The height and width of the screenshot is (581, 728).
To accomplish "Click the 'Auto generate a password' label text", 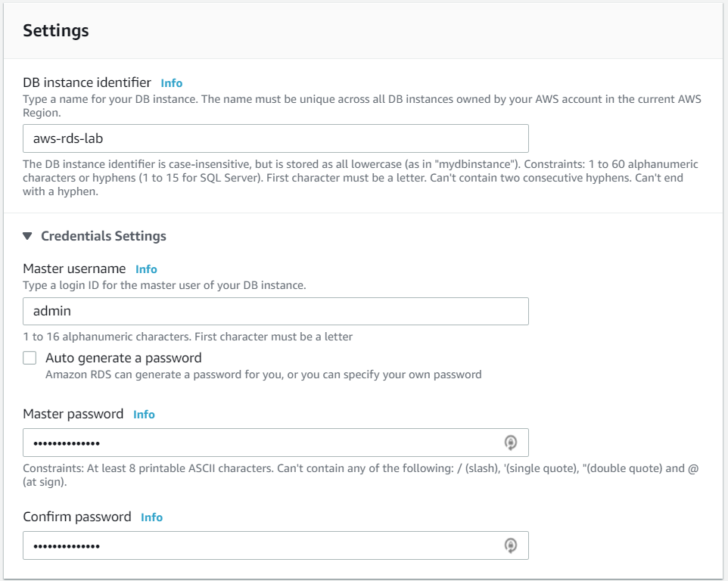I will pos(123,358).
